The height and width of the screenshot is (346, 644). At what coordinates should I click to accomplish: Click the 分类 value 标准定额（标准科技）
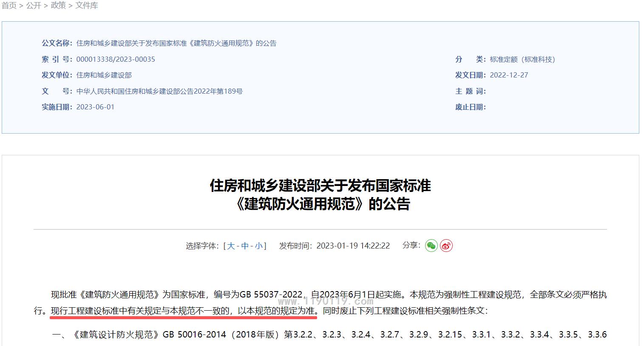pos(522,60)
